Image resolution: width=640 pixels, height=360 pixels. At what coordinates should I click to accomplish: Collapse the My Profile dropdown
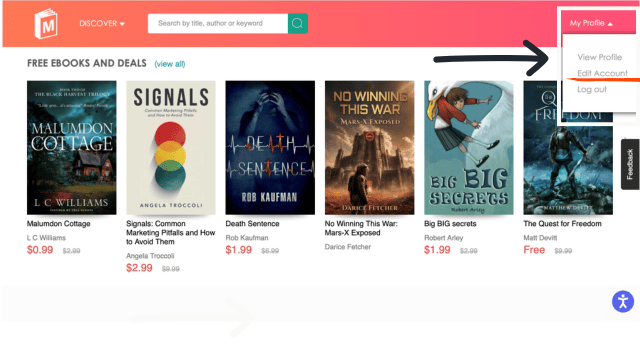(591, 23)
